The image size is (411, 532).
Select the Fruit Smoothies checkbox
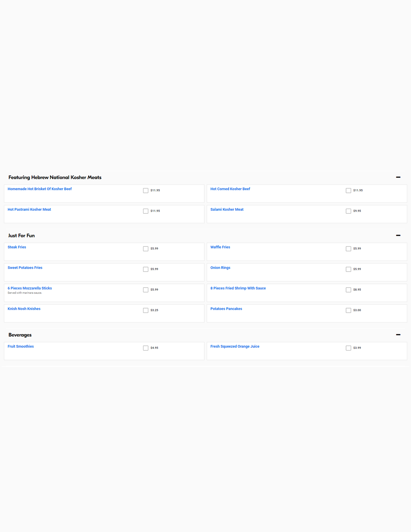(146, 348)
